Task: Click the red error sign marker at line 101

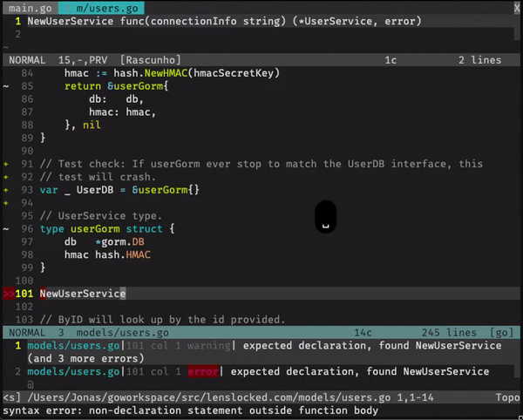Action: 9,294
